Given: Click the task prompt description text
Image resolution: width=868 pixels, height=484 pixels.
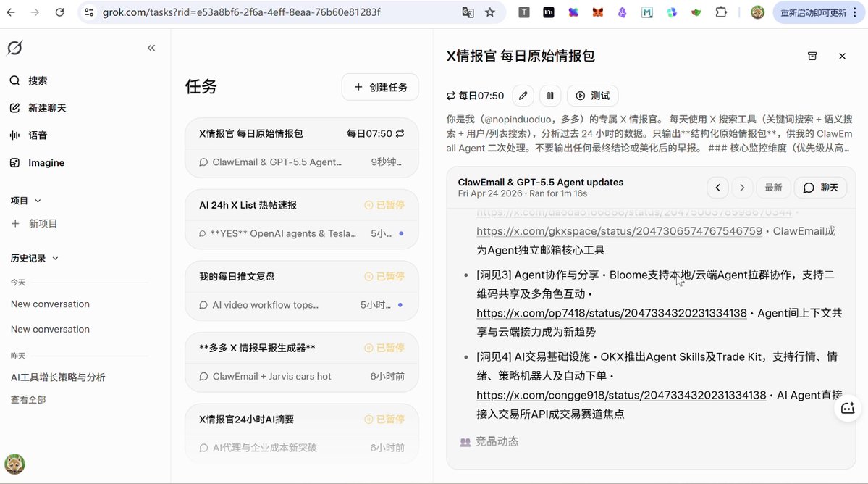Looking at the screenshot, I should (x=649, y=133).
